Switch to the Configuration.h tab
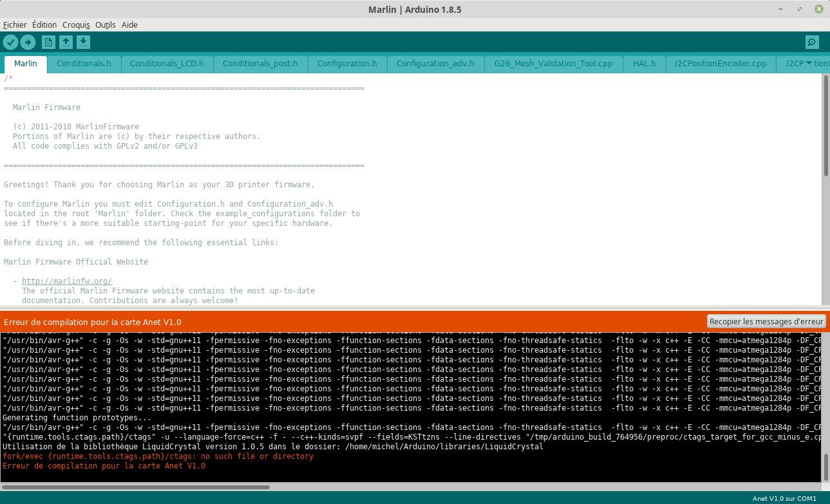830x504 pixels. [x=347, y=64]
